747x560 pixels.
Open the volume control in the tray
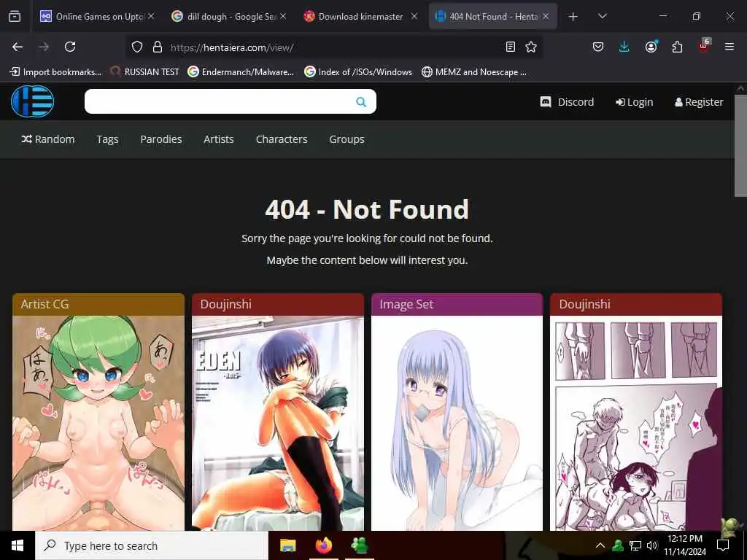click(x=651, y=545)
